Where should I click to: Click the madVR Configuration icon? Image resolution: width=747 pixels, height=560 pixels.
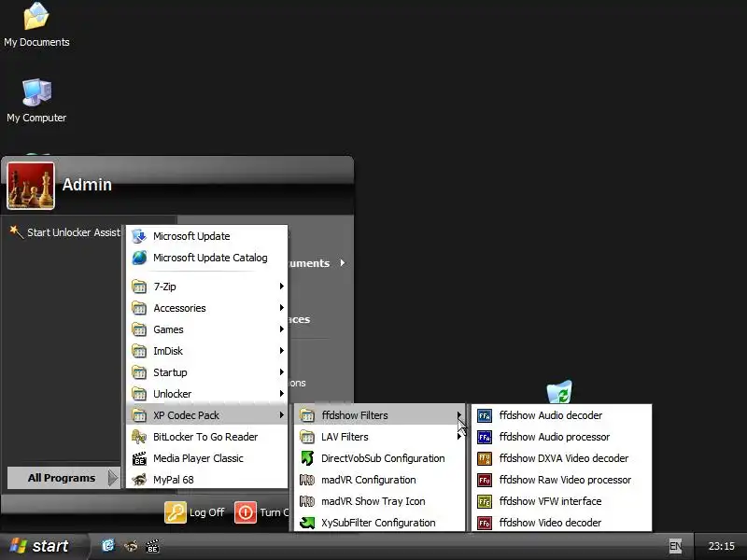coord(307,480)
